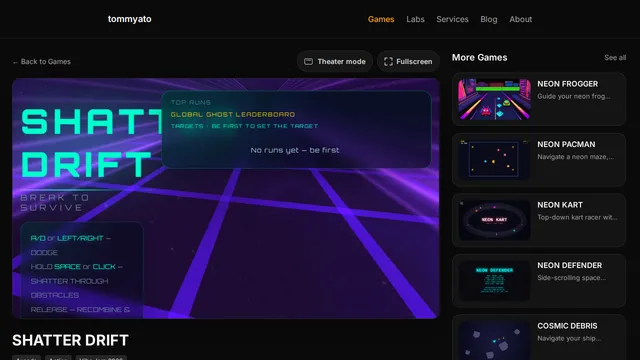Click the BREAK TO SURVIVE tagline

coord(55,202)
